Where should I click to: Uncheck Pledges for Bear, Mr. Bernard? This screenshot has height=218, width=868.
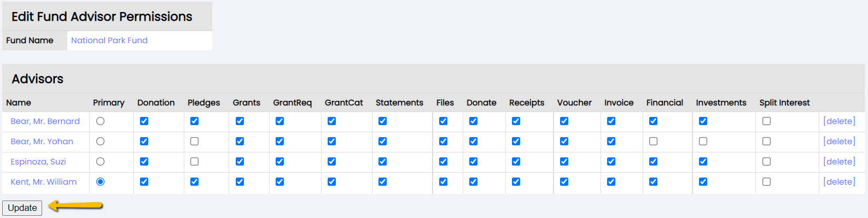point(194,121)
